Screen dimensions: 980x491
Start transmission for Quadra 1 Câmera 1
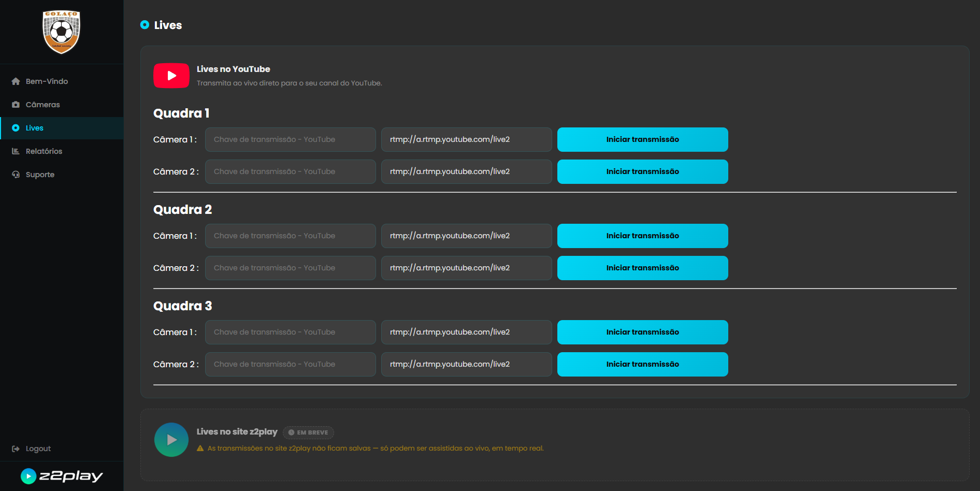click(x=642, y=139)
